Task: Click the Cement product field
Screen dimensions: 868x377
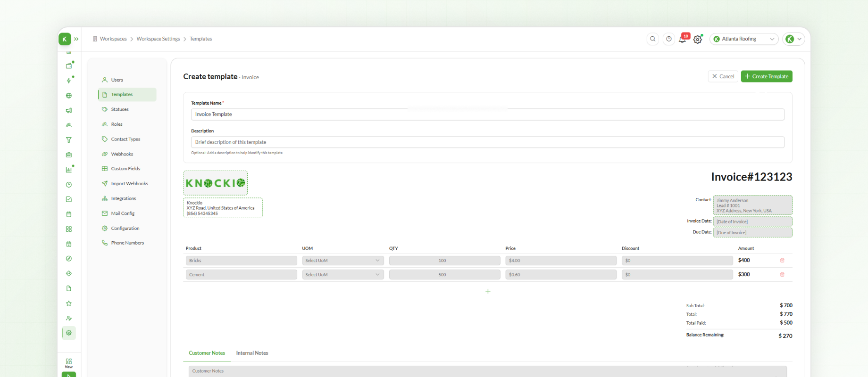Action: click(x=242, y=275)
